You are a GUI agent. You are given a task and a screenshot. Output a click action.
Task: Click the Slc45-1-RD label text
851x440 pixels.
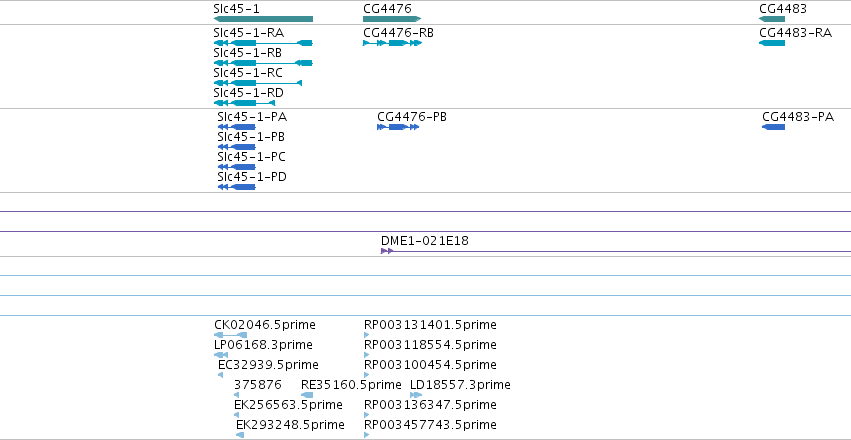coord(249,93)
